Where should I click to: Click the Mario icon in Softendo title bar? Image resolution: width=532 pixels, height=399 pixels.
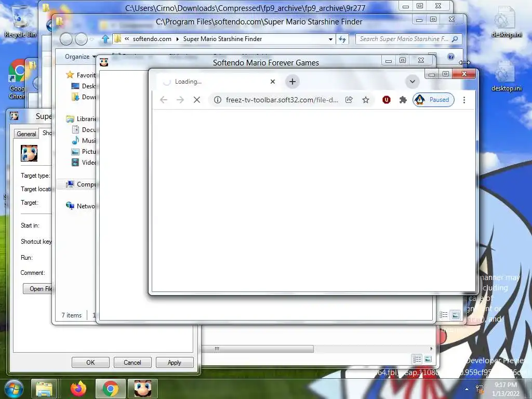(x=104, y=62)
